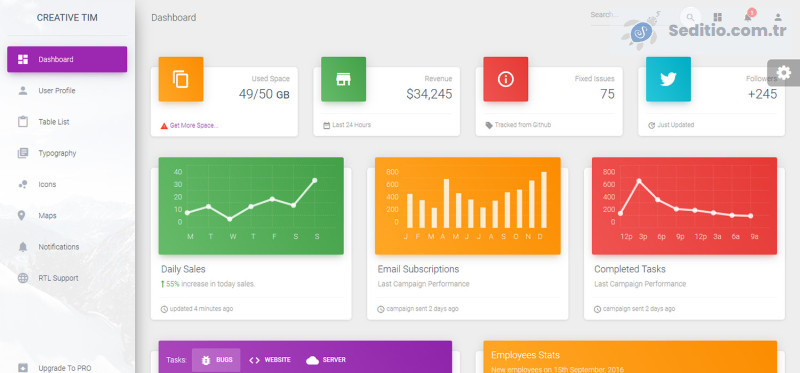Image resolution: width=800 pixels, height=373 pixels.
Task: Click the green store icon on Revenue card
Action: point(343,79)
